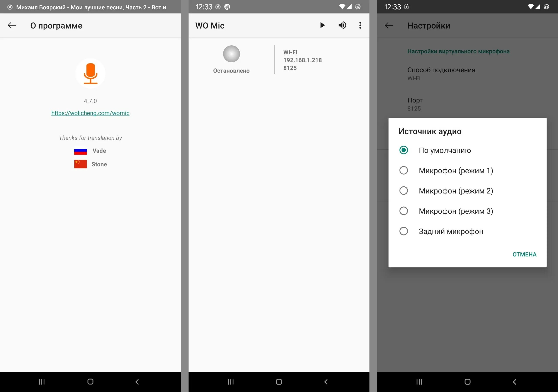Image resolution: width=558 pixels, height=392 pixels.
Task: Toggle the speaker volume icon in WO Mic
Action: click(x=342, y=25)
